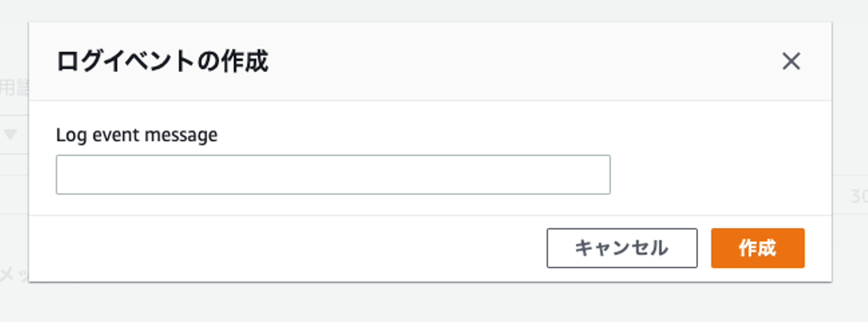This screenshot has width=868, height=322.
Task: Click the Log event message input field
Action: click(x=333, y=175)
